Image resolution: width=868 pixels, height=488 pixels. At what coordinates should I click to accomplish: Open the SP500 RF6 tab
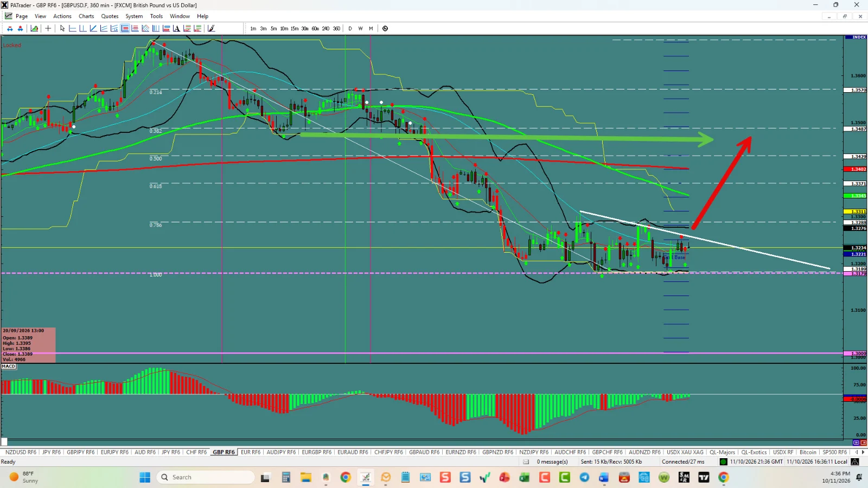click(x=834, y=452)
